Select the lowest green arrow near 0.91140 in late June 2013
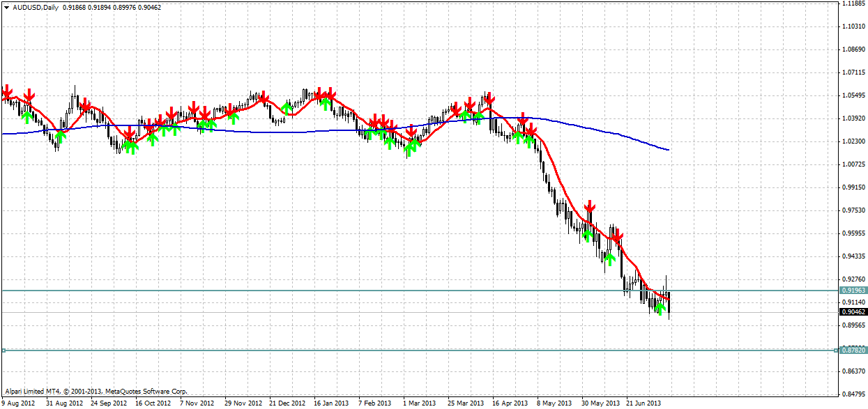 coord(660,307)
